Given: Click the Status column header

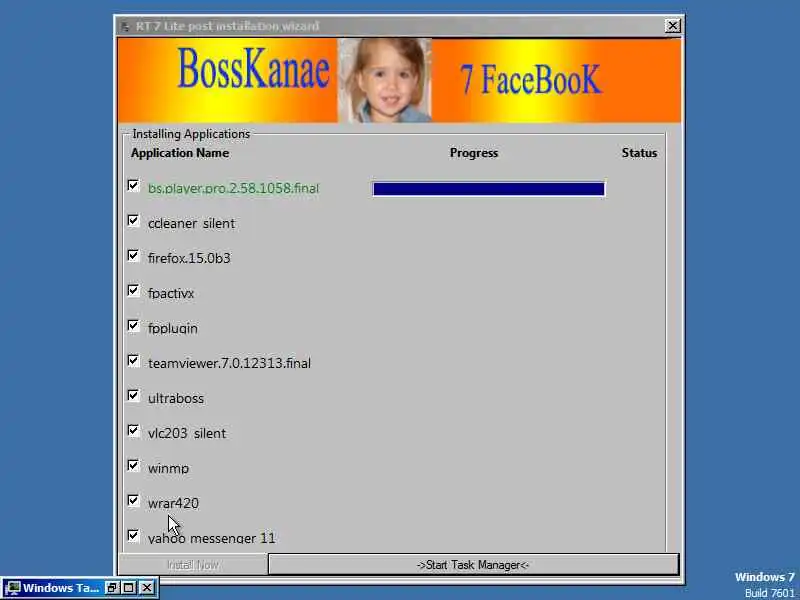Looking at the screenshot, I should point(639,153).
